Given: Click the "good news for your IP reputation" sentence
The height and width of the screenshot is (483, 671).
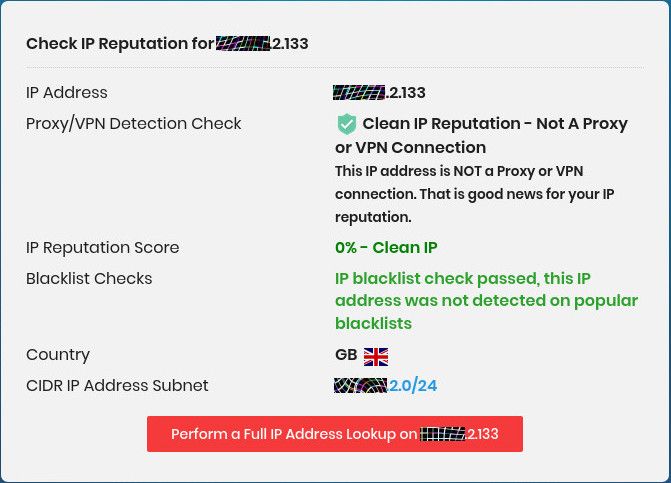Looking at the screenshot, I should [x=520, y=194].
